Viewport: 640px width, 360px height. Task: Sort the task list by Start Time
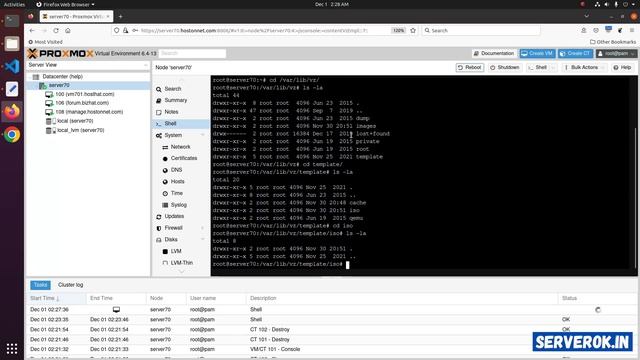tap(56, 298)
